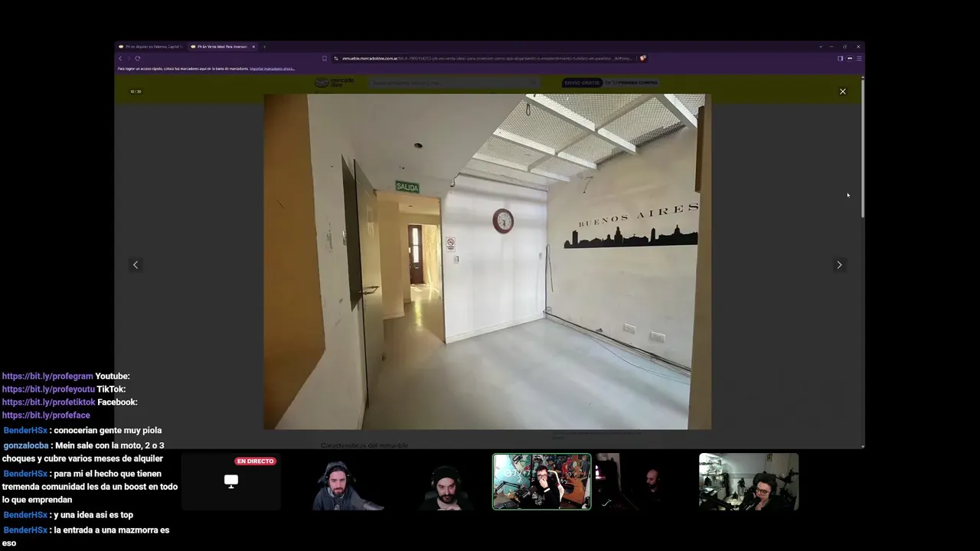This screenshot has height=551, width=980.
Task: Open the tab search dropdown arrow
Action: pos(821,47)
